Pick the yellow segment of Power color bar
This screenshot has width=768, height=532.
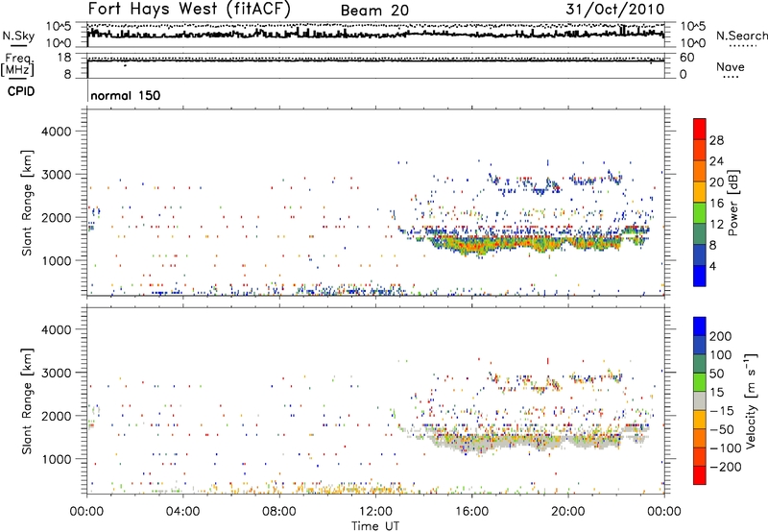pos(700,192)
